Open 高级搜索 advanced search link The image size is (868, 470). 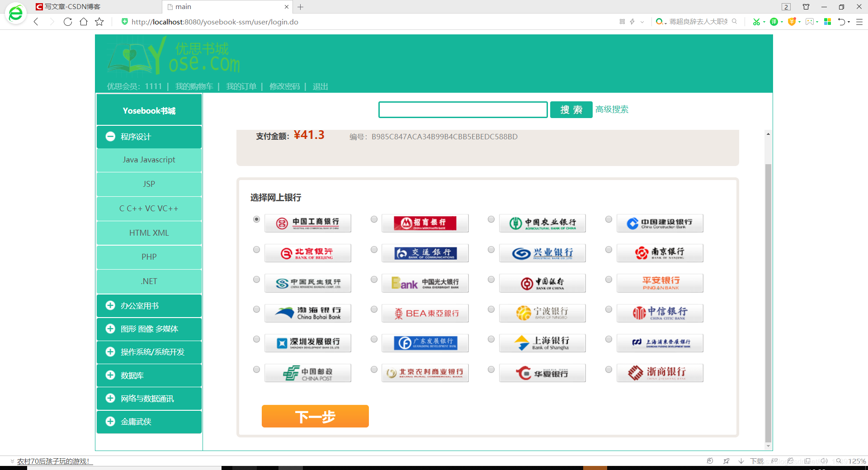tap(612, 109)
